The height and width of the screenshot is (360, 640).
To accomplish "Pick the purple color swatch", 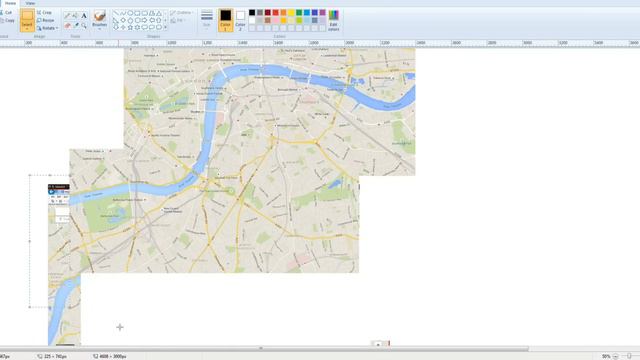I will point(322,13).
